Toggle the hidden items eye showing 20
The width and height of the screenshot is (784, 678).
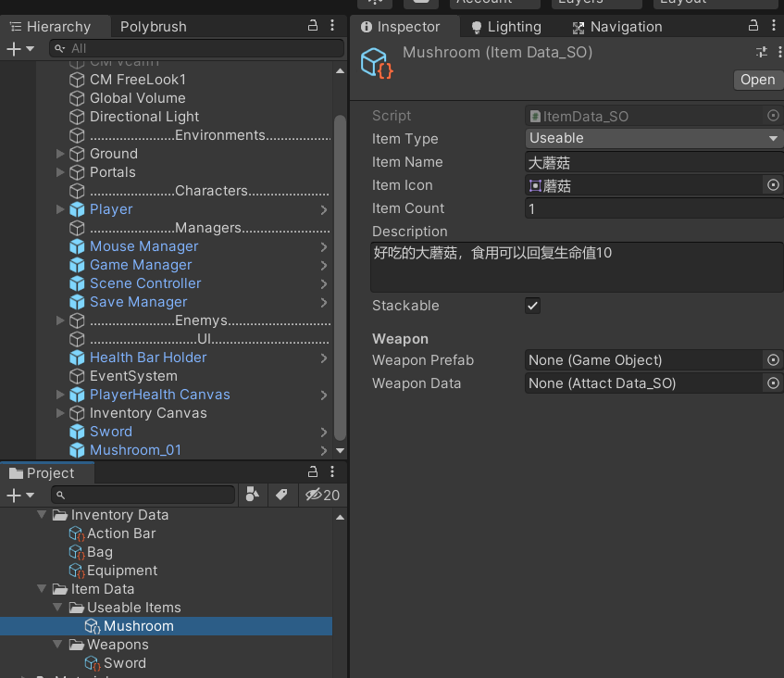[316, 495]
